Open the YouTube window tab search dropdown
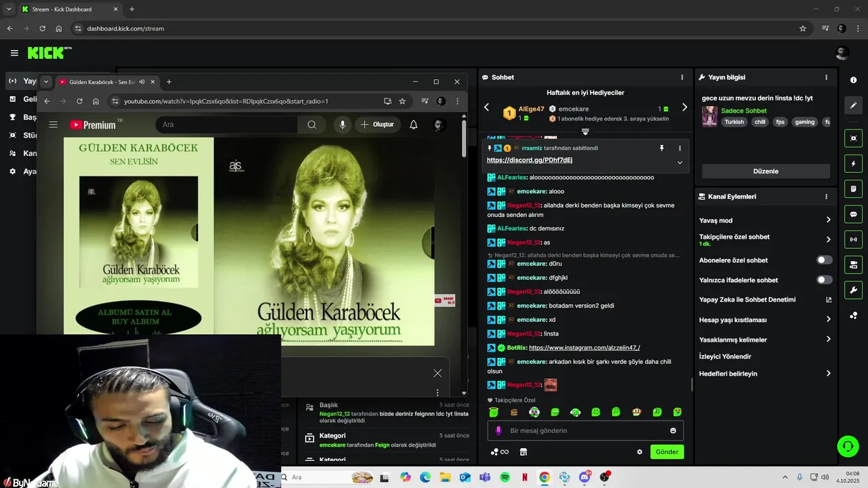 click(46, 82)
